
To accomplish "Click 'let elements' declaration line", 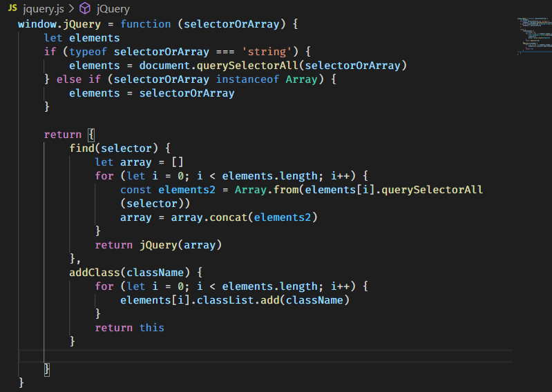I will point(82,38).
